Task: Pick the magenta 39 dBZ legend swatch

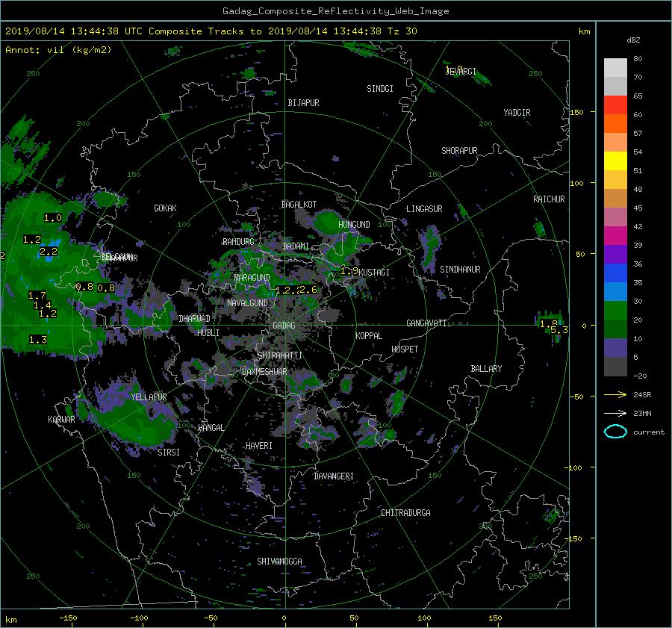Action: pyautogui.click(x=615, y=236)
